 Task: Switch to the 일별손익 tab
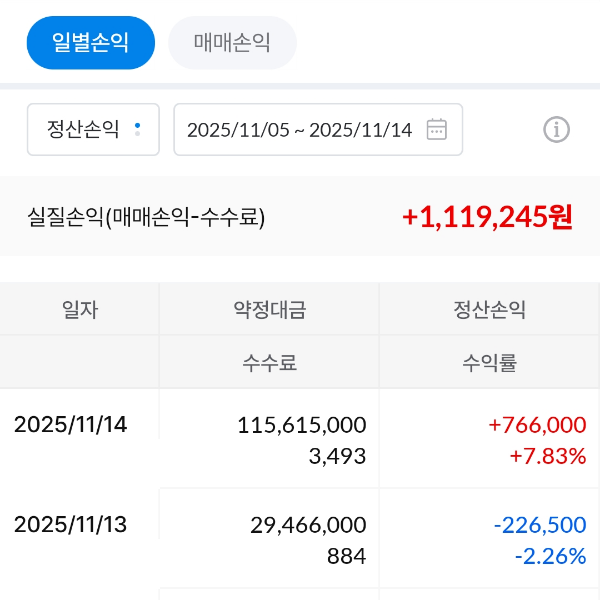(91, 43)
